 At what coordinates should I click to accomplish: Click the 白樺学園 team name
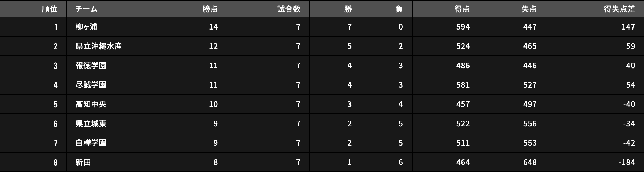(91, 143)
